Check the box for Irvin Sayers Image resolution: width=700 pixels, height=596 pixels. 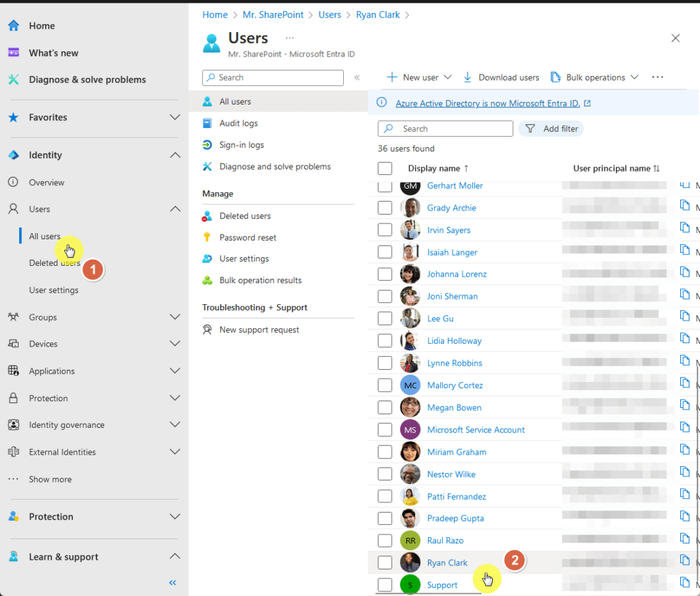click(x=385, y=230)
